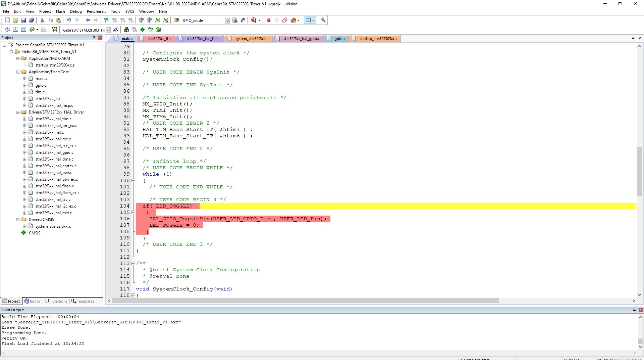Collapse the Drivers/STM32F3xx_HAL_Driver folder

pyautogui.click(x=18, y=112)
